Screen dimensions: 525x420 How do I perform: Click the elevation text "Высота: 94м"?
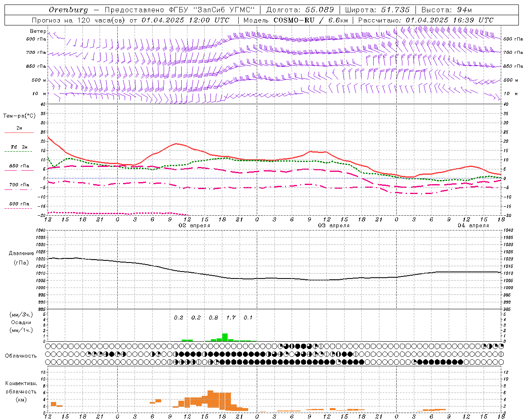pos(447,10)
